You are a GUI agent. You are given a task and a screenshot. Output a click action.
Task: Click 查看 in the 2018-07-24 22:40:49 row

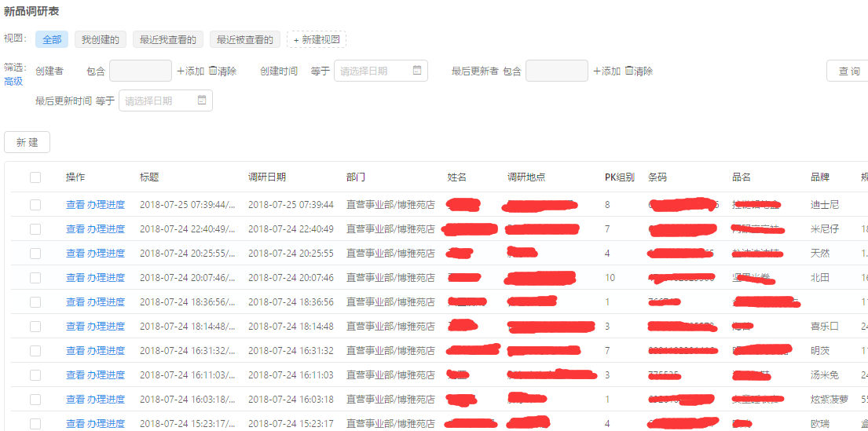75,229
